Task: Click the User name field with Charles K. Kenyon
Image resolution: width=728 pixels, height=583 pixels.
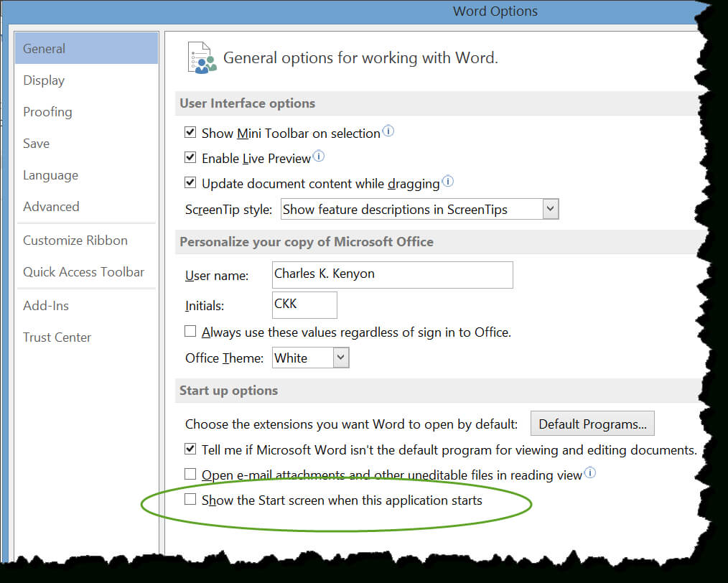Action: (392, 275)
